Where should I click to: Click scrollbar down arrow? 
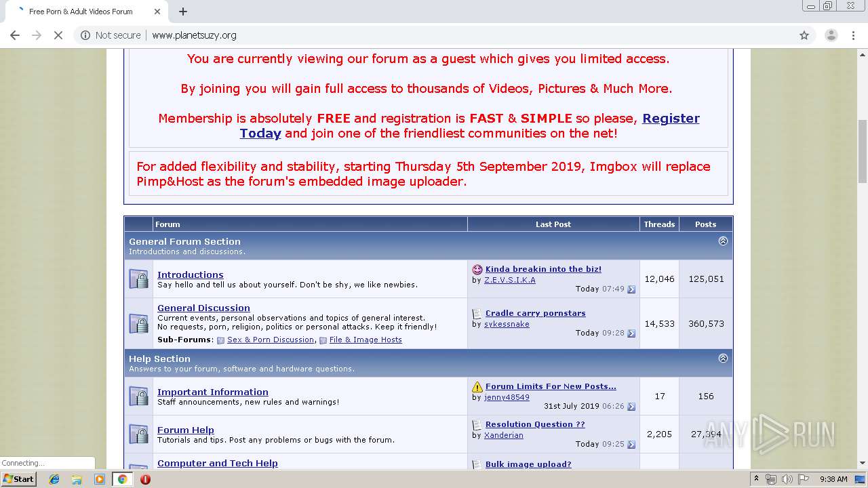(862, 463)
